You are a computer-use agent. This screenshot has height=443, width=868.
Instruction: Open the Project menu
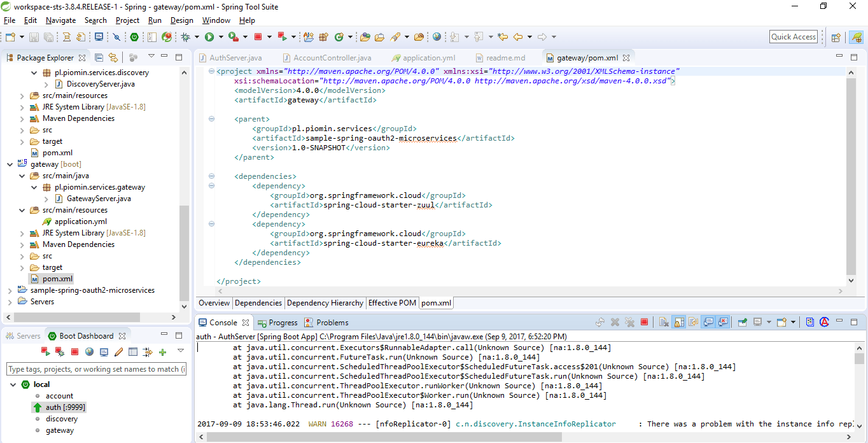(127, 20)
